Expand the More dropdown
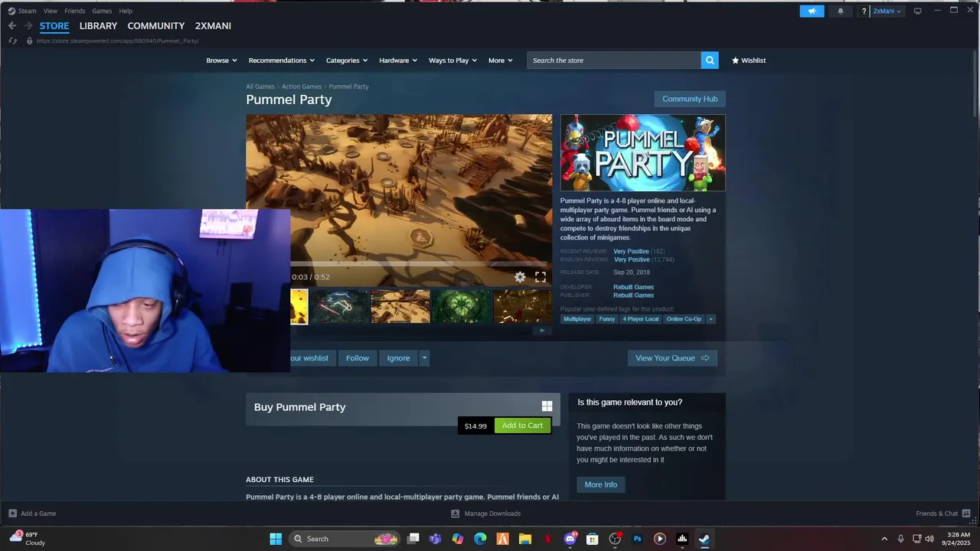Screen dimensions: 980x551 [501, 60]
